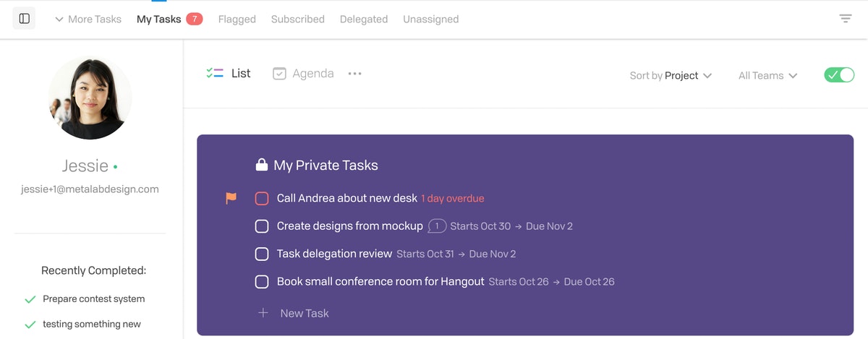This screenshot has height=339, width=868.
Task: Click the red 7 badge on My Tasks
Action: [x=194, y=19]
